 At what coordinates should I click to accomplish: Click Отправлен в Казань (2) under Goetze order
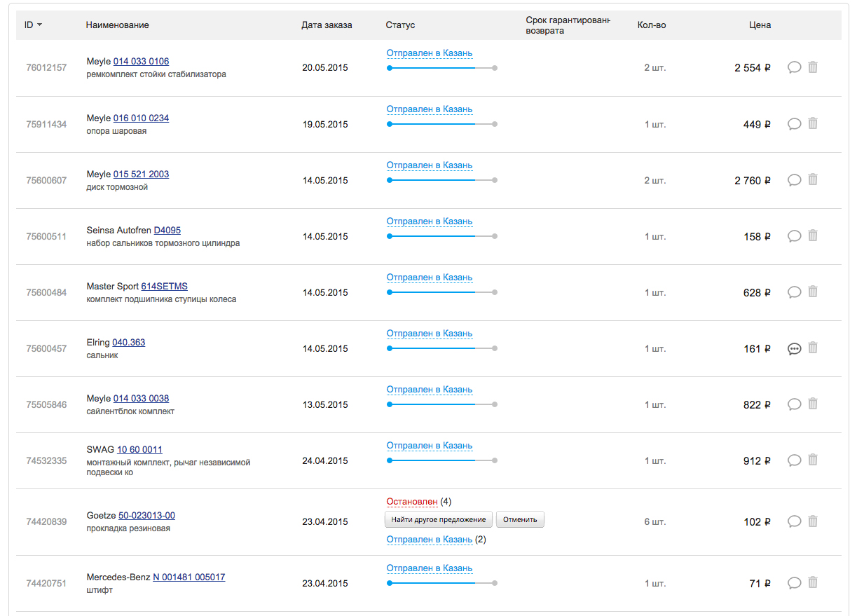tap(430, 540)
